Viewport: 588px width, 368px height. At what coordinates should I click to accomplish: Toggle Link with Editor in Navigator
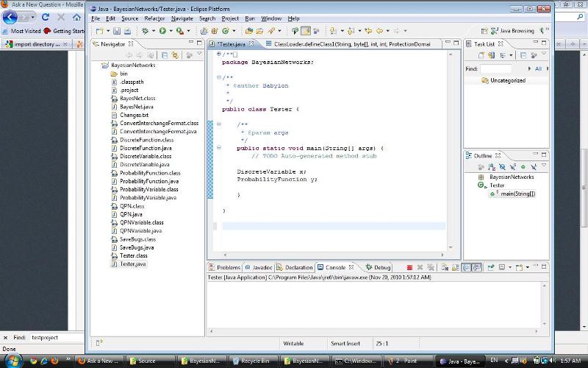tap(175, 55)
